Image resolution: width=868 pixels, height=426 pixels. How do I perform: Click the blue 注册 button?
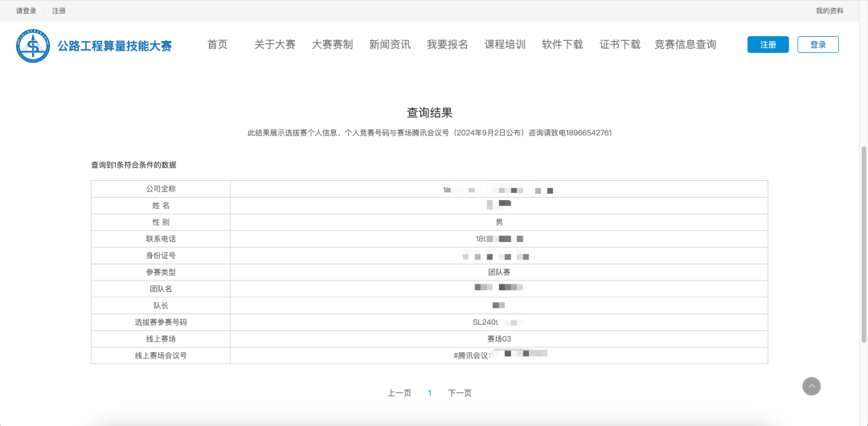point(768,45)
